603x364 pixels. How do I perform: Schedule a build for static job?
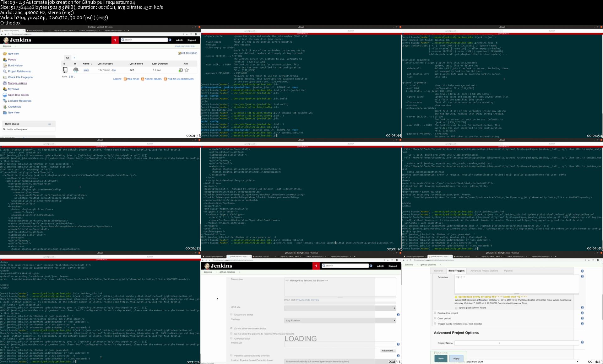(181, 70)
